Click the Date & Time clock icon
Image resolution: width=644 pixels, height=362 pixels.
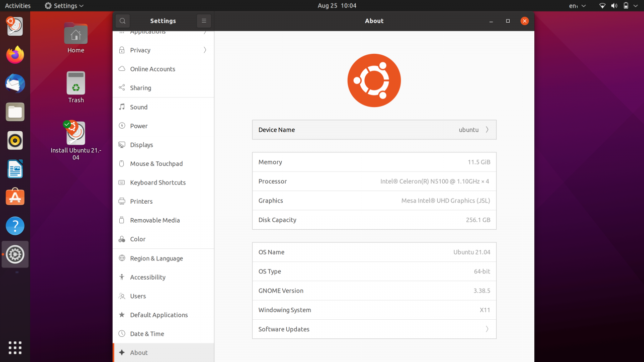pyautogui.click(x=122, y=334)
